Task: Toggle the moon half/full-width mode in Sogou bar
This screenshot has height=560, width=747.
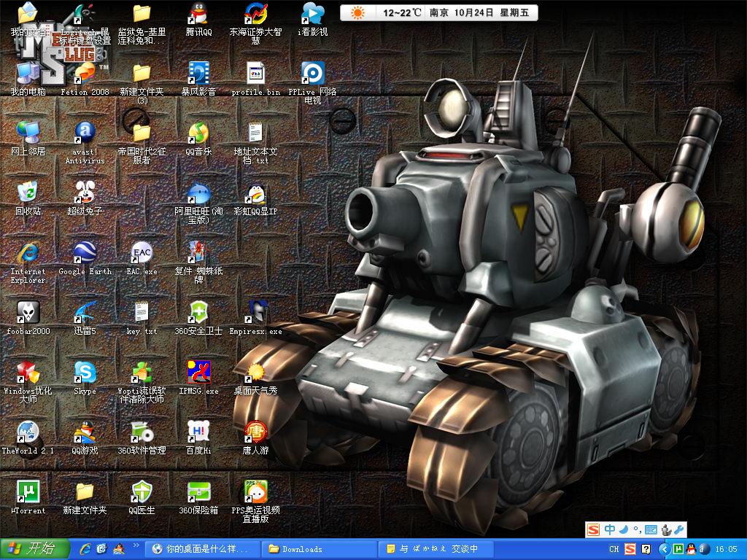Action: [x=624, y=530]
